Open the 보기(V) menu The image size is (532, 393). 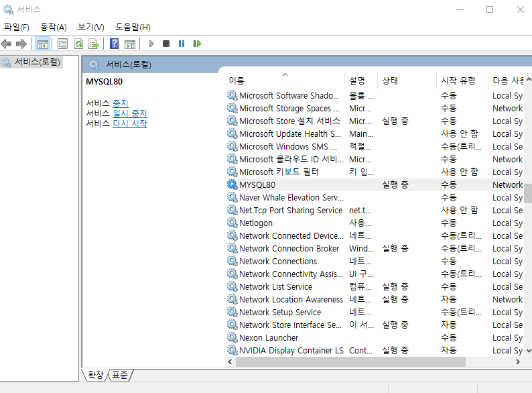pos(91,27)
